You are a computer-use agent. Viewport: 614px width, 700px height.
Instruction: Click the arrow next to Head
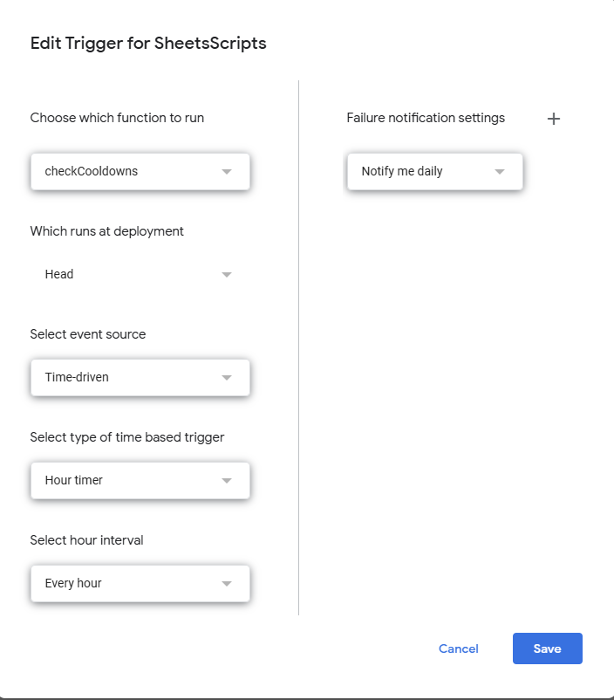(x=227, y=275)
